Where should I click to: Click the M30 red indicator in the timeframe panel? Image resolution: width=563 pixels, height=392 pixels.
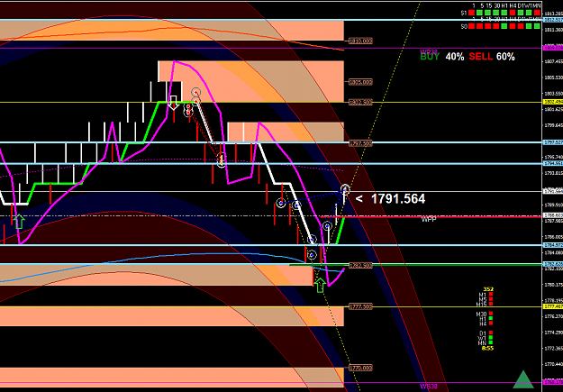tap(491, 313)
